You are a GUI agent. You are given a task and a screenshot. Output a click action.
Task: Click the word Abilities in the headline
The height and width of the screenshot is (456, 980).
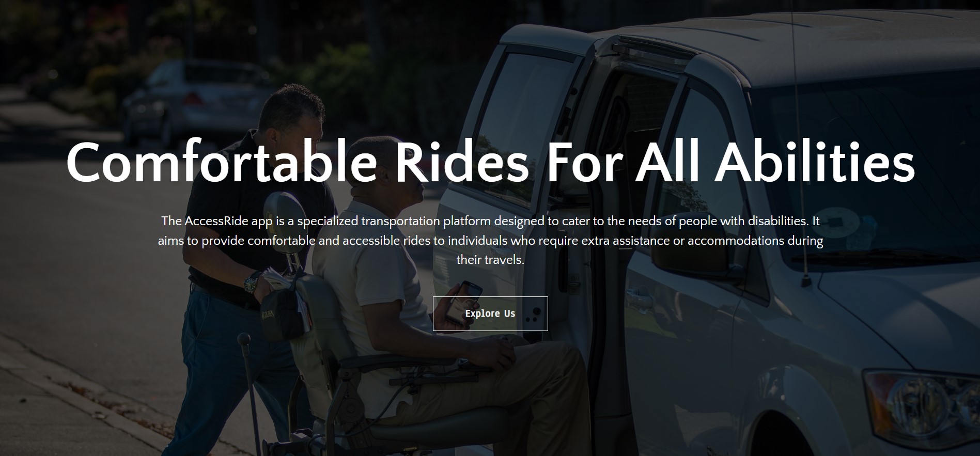[x=815, y=161]
